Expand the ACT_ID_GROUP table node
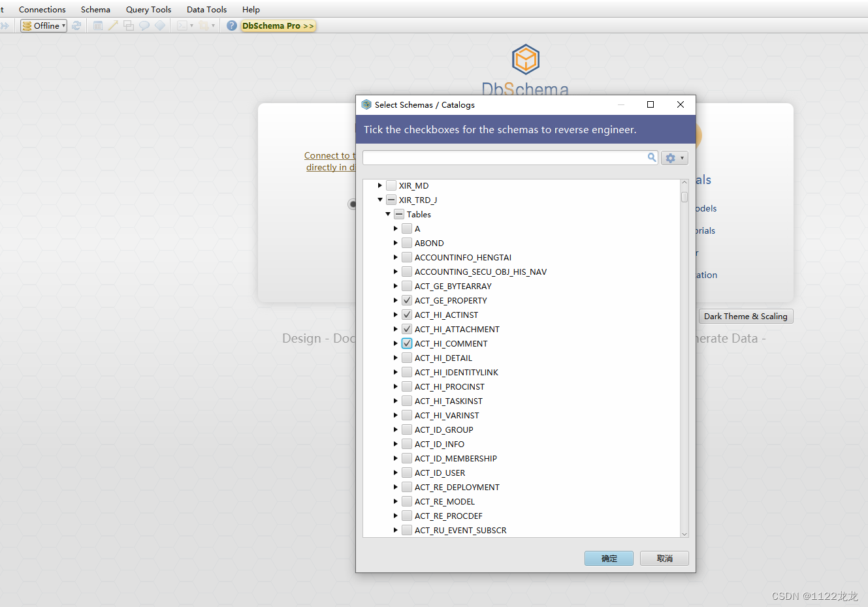This screenshot has height=607, width=868. 395,429
